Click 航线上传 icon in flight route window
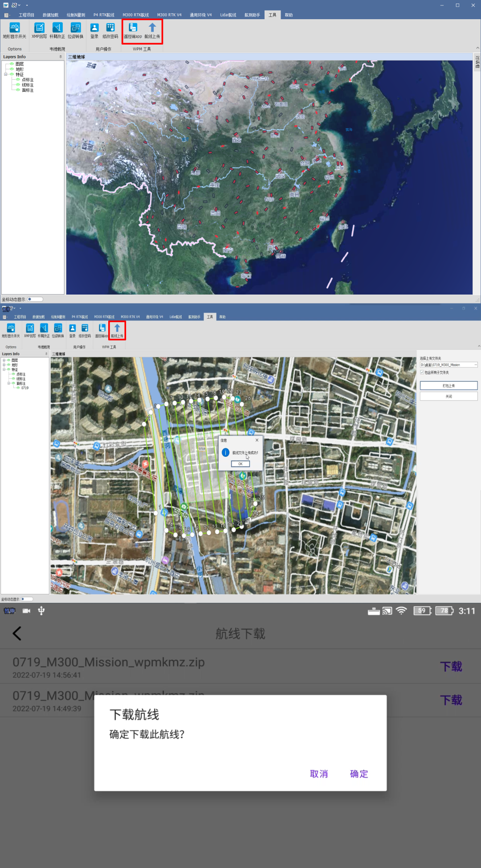The height and width of the screenshot is (868, 481). 117,328
